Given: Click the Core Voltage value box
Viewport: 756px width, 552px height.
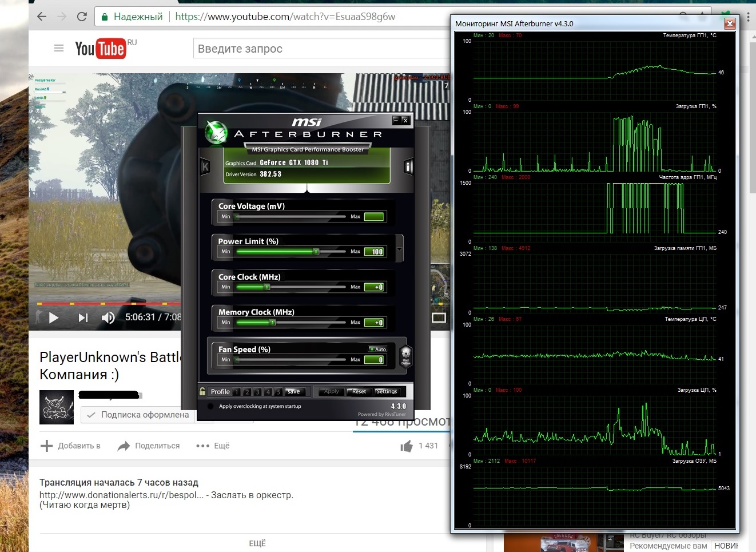Looking at the screenshot, I should pyautogui.click(x=375, y=216).
